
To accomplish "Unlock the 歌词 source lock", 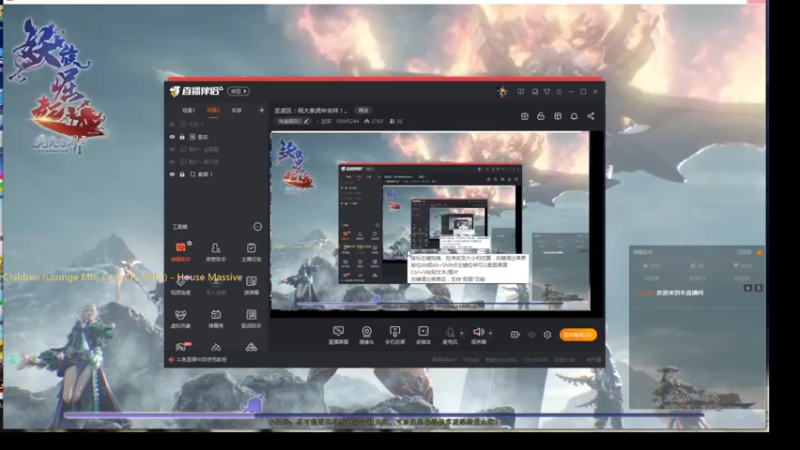I will pos(182,137).
